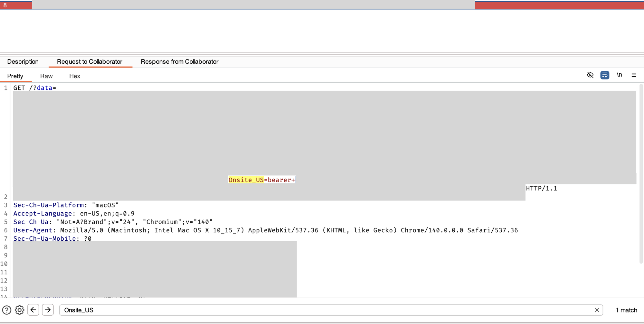Open the Description tab
The image size is (644, 324).
coord(23,61)
